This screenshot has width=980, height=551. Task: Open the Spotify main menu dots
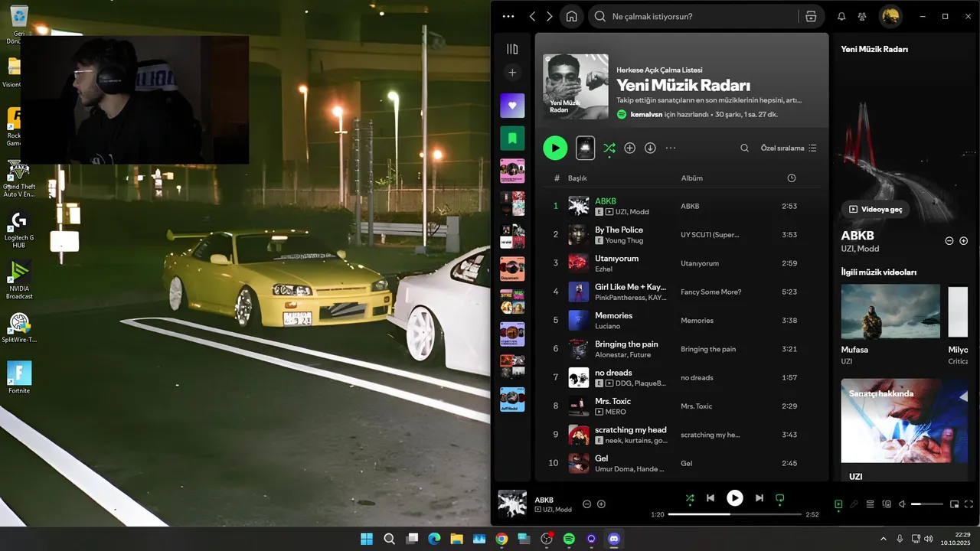coord(508,16)
